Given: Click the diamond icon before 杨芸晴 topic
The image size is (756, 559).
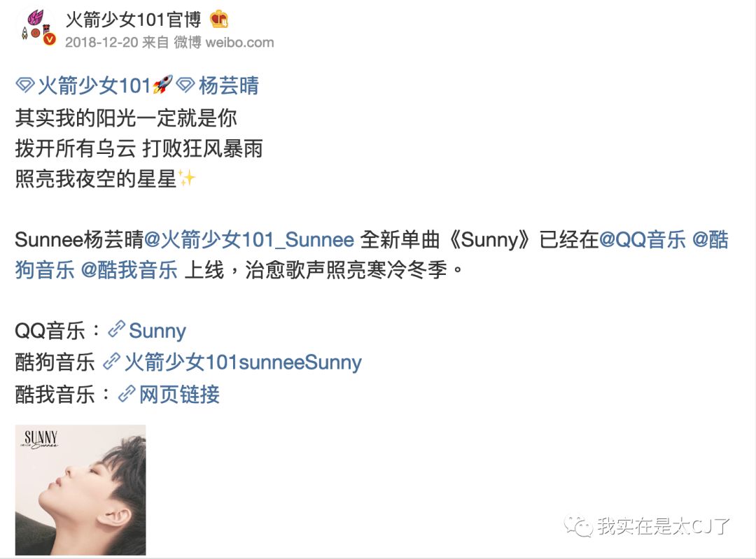Looking at the screenshot, I should pos(185,86).
